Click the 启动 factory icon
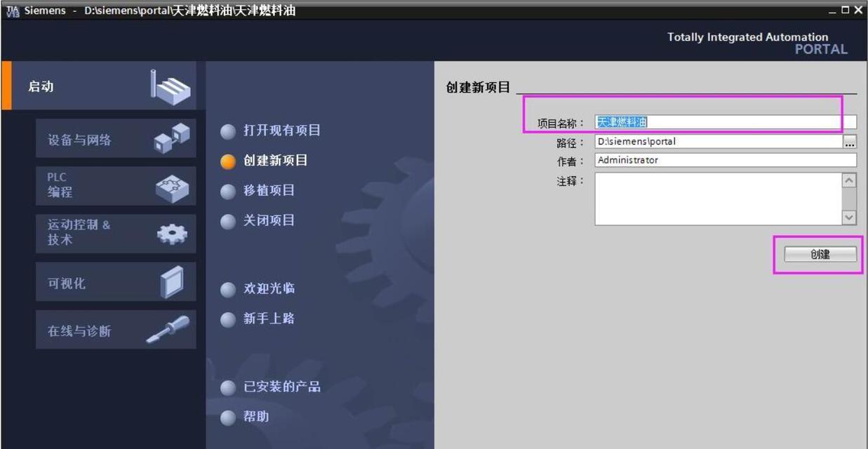 pyautogui.click(x=170, y=86)
